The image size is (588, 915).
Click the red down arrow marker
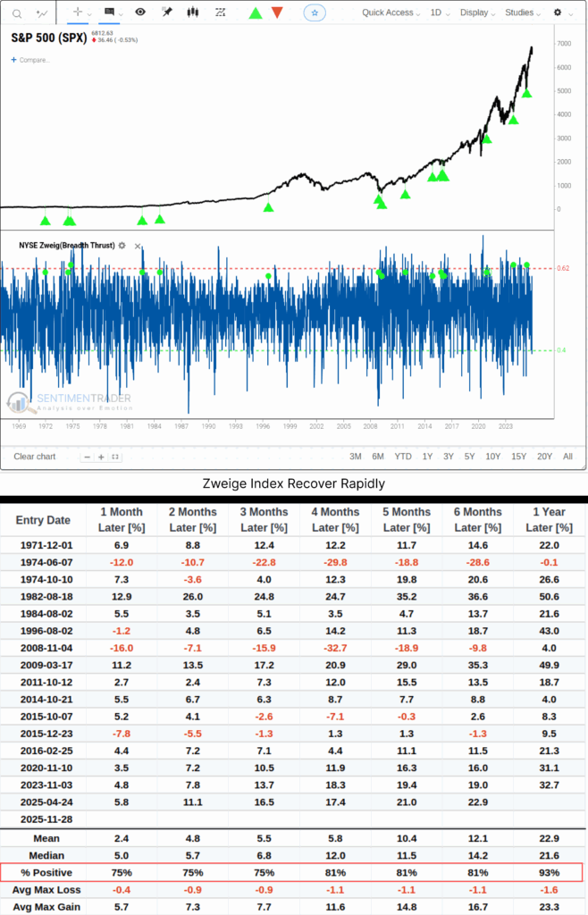tap(277, 13)
